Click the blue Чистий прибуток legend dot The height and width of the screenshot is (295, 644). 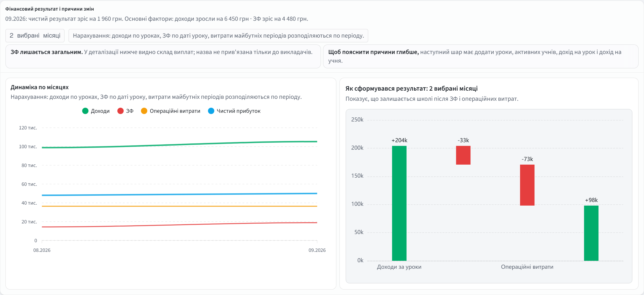(211, 111)
